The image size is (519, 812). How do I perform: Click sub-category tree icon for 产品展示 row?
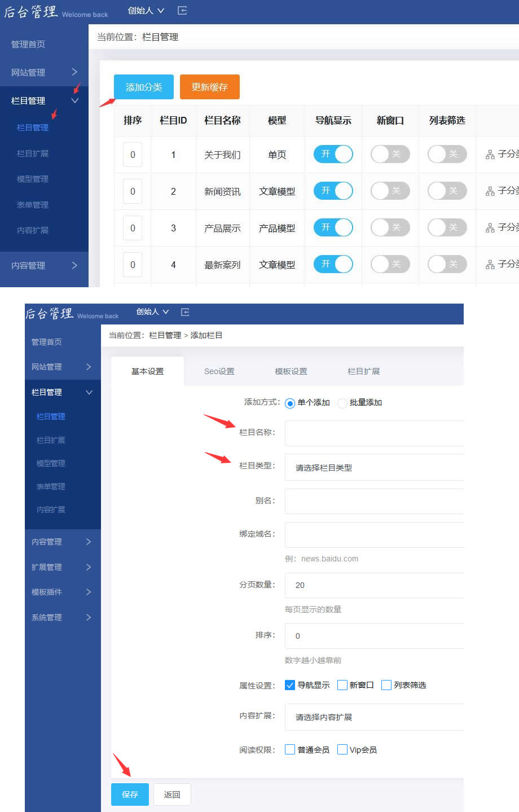click(x=490, y=228)
